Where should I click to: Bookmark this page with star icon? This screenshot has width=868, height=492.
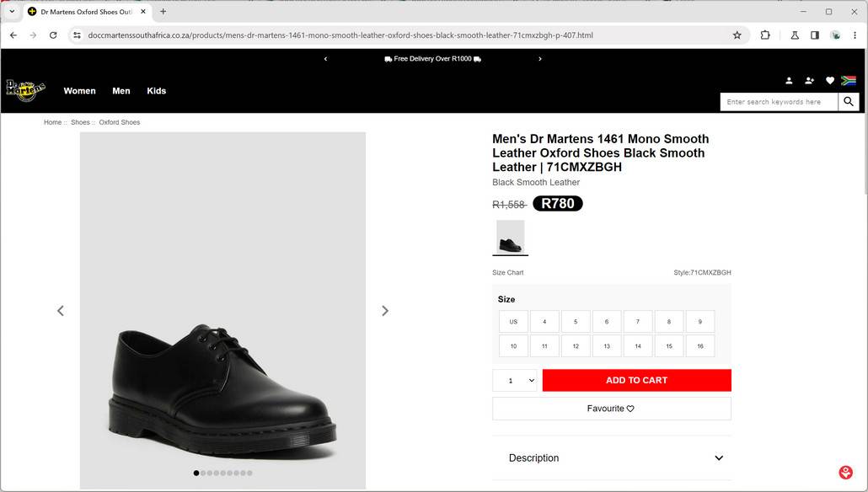(x=737, y=35)
